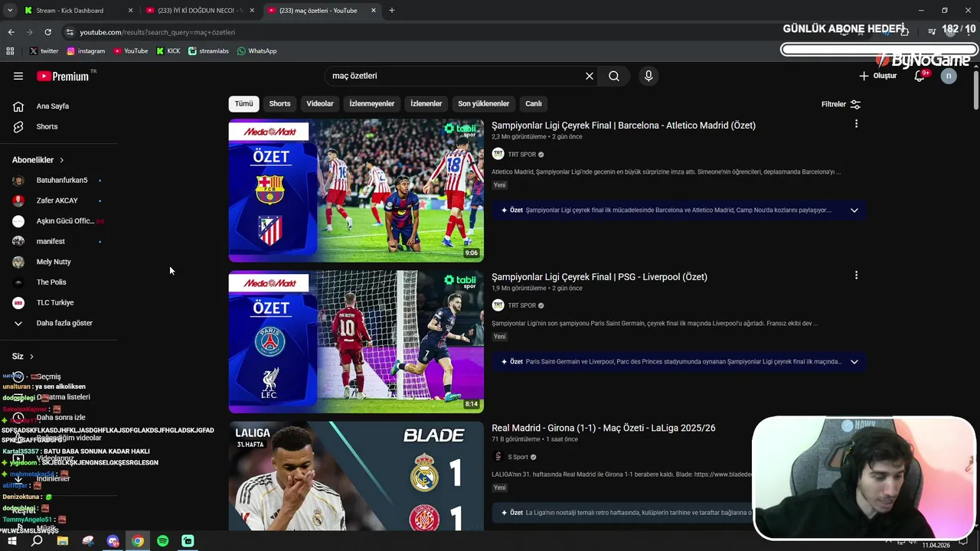Open PSG - Liverpool video thumbnail

coord(356,341)
